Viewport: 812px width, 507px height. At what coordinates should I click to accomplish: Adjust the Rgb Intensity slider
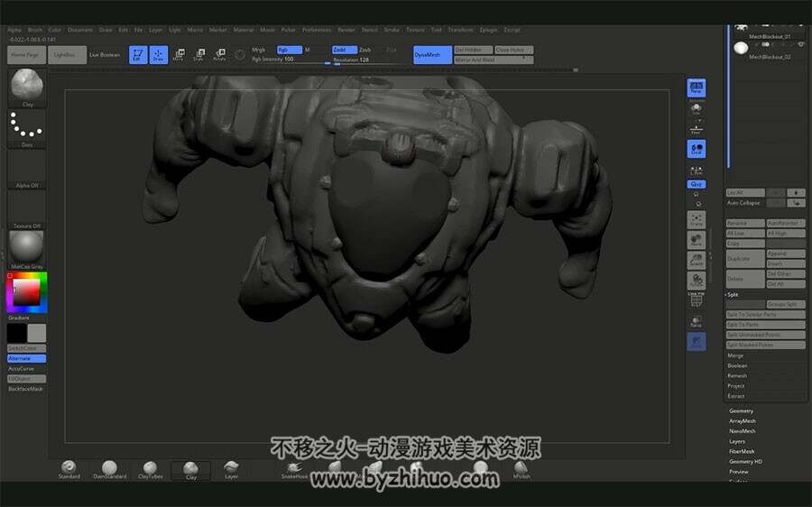point(291,60)
